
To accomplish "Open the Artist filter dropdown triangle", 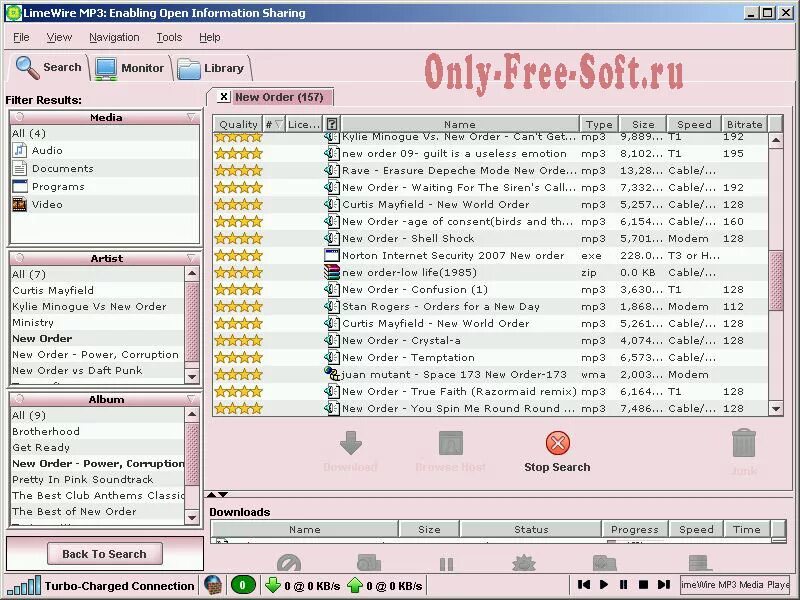I will [x=191, y=258].
